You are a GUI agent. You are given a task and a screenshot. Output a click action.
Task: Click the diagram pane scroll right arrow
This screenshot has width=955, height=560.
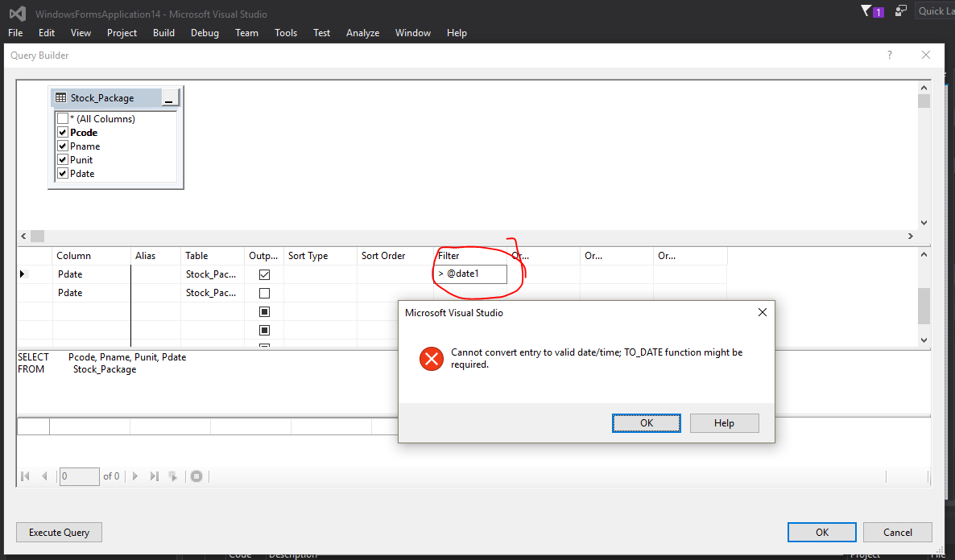(911, 237)
